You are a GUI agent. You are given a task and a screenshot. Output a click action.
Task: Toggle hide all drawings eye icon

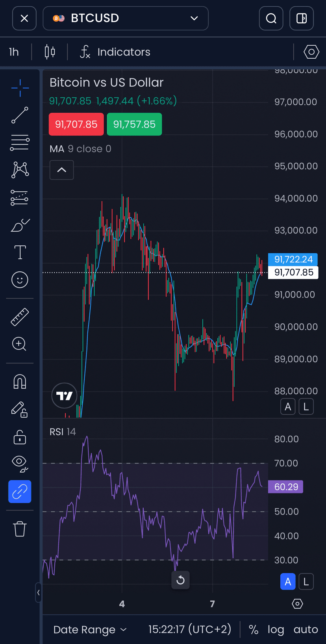click(x=20, y=463)
